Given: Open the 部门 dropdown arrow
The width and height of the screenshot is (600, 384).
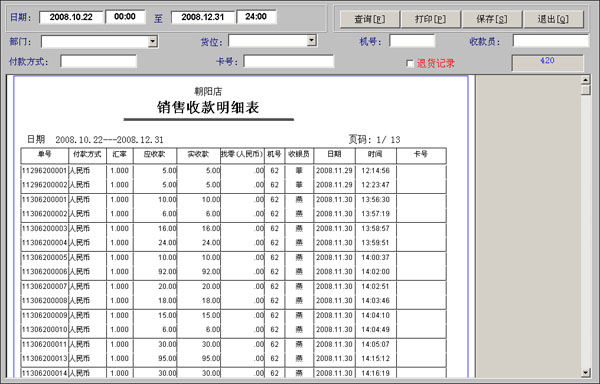Looking at the screenshot, I should (x=153, y=41).
